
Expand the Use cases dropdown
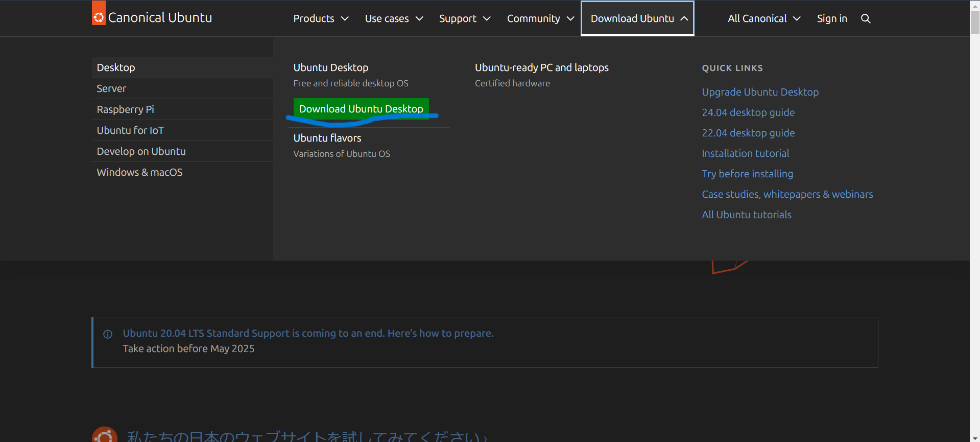[393, 18]
